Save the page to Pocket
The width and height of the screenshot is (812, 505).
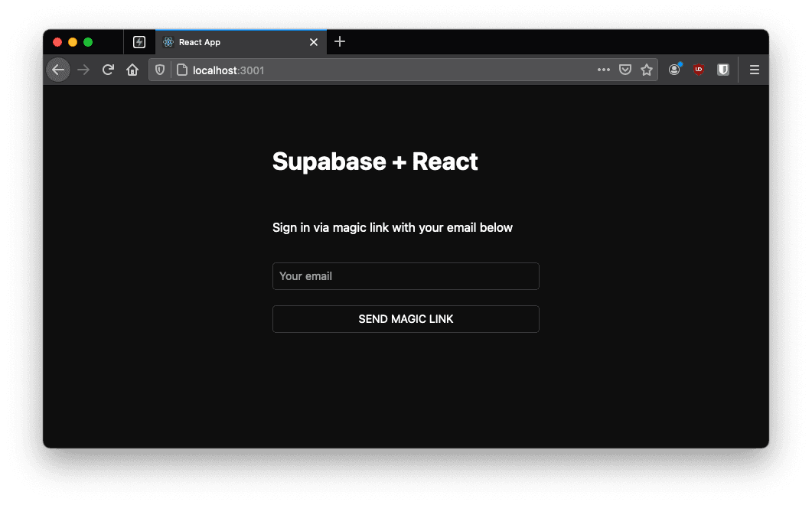(x=625, y=70)
